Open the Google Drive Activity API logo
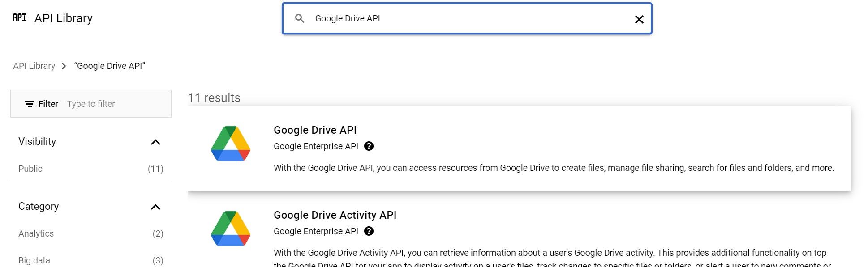Screen dimensions: 868x267 click(x=231, y=229)
